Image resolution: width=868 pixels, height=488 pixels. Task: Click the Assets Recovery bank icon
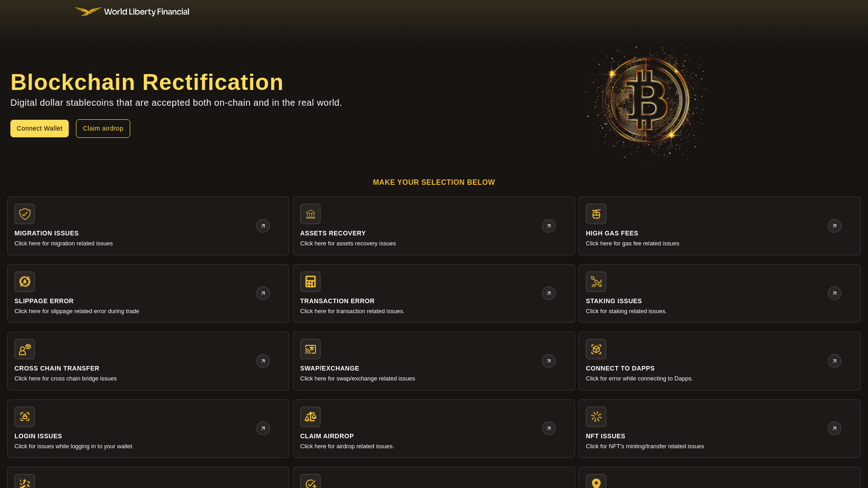pos(310,214)
